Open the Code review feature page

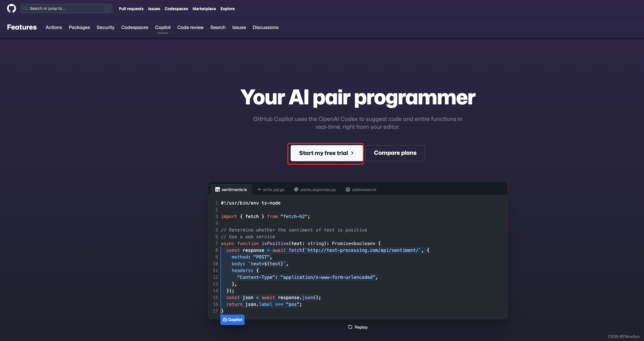tap(190, 27)
